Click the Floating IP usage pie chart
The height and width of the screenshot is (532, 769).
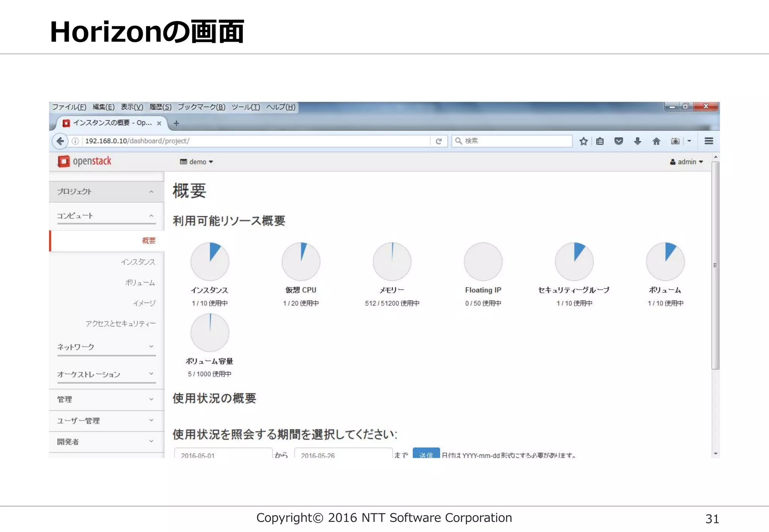coord(483,261)
